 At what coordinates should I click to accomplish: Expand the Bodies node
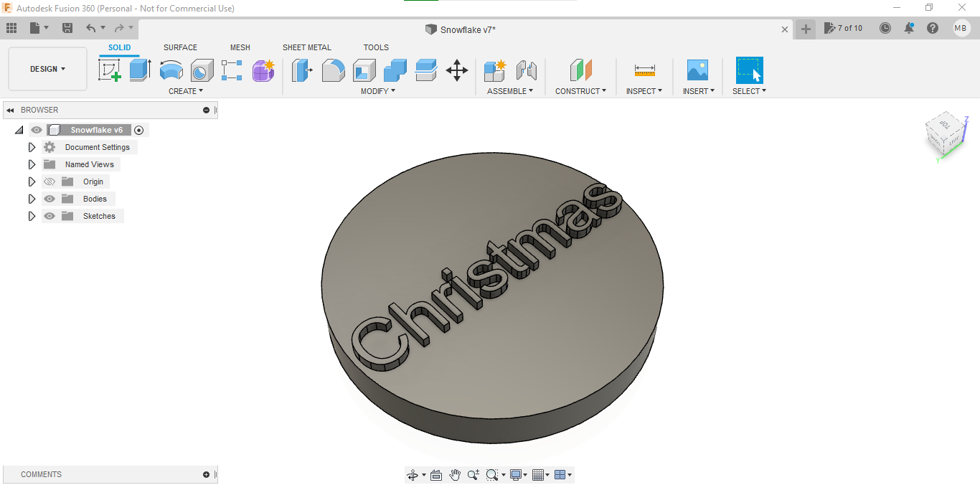tap(32, 199)
